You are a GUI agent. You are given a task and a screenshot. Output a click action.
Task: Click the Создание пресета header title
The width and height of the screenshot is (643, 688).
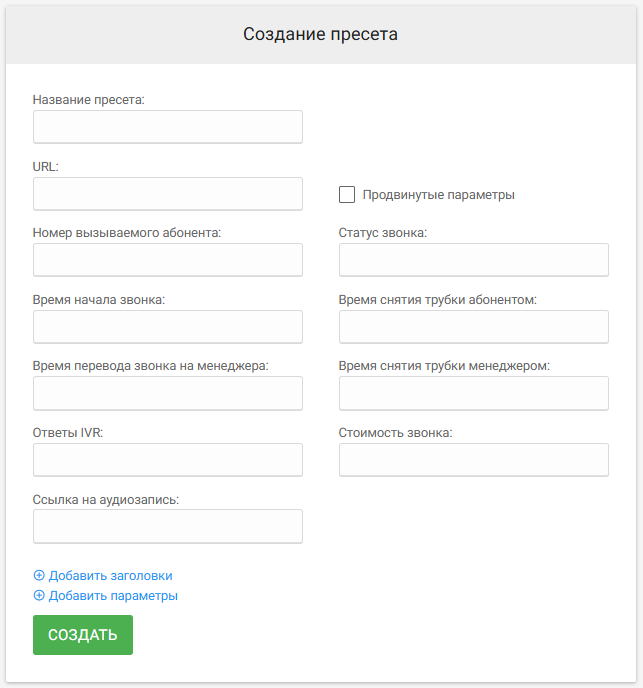point(320,34)
